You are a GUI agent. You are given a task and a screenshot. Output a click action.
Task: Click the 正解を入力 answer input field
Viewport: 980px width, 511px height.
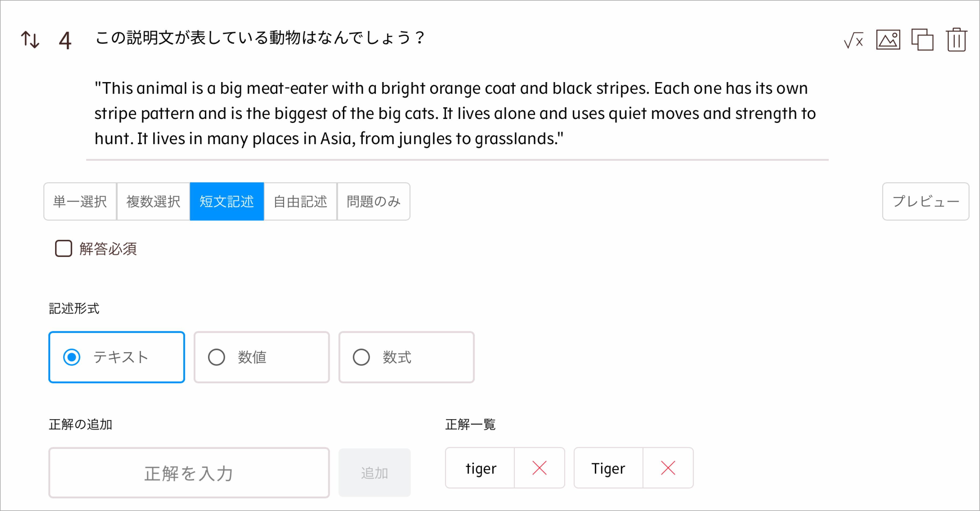pyautogui.click(x=189, y=473)
